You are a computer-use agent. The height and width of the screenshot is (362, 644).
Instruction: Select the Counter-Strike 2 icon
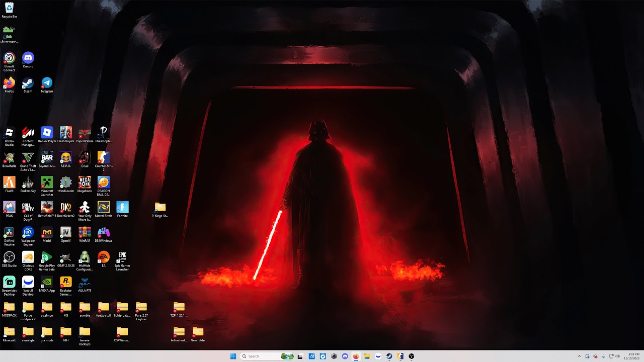click(x=104, y=162)
